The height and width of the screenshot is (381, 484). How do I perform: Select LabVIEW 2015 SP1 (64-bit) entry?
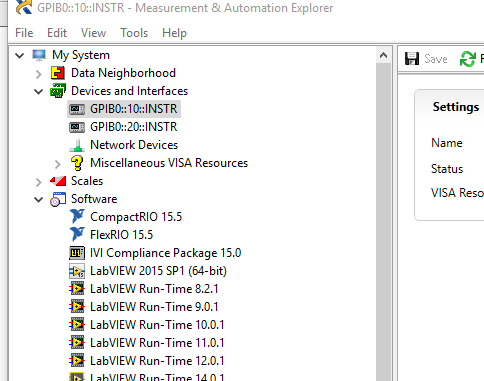click(x=158, y=271)
